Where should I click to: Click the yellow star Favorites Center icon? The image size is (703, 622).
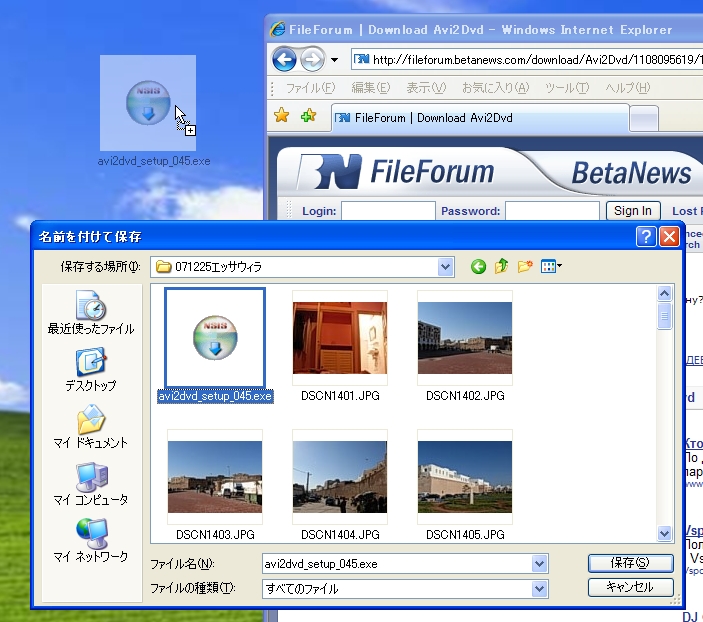(282, 116)
